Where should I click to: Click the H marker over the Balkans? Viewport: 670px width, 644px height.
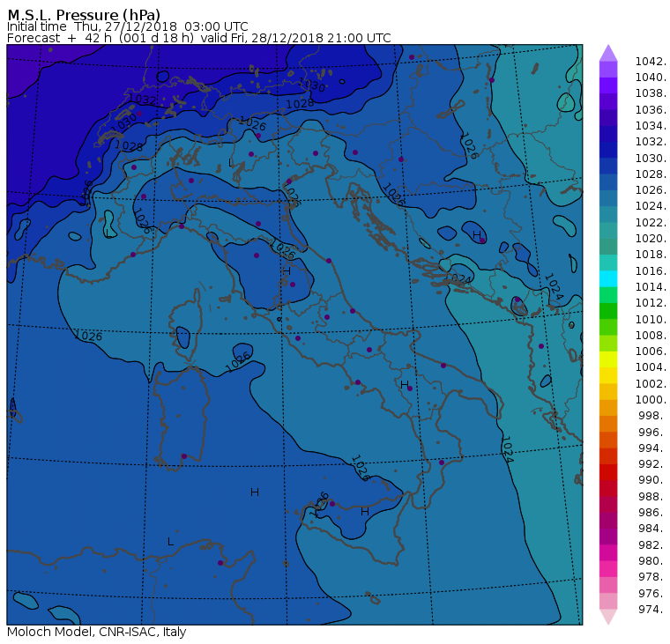(x=477, y=235)
